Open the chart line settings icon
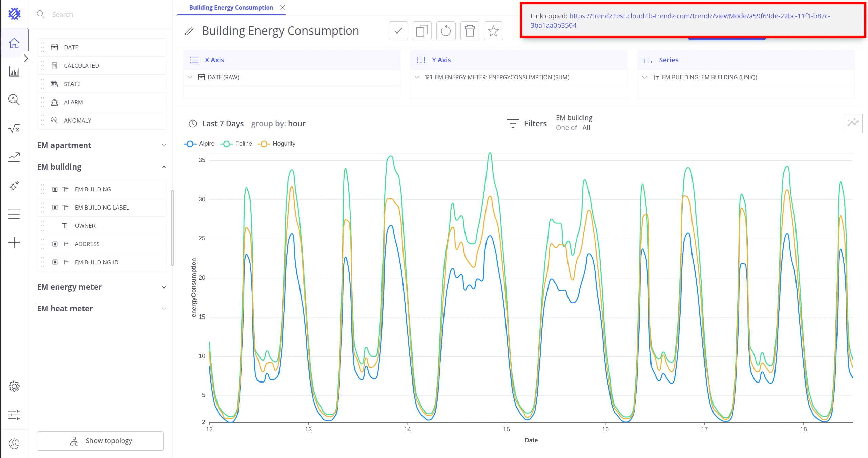Image resolution: width=868 pixels, height=458 pixels. (x=853, y=123)
